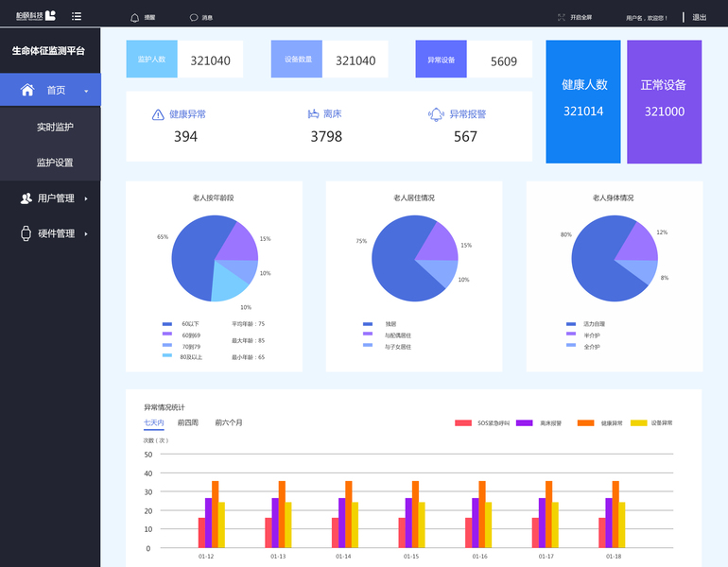The height and width of the screenshot is (567, 728).
Task: Click the 3798 out-of-bed count
Action: click(x=326, y=136)
